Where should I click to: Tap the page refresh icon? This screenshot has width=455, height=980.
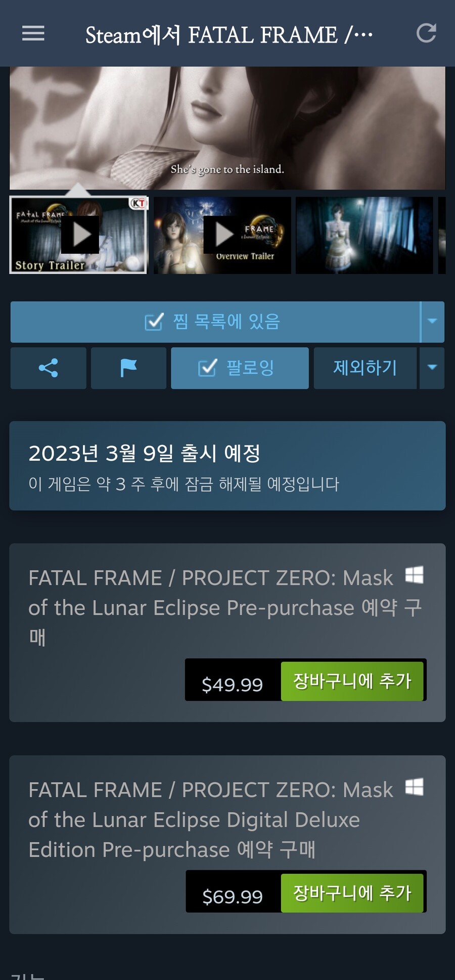pos(426,34)
